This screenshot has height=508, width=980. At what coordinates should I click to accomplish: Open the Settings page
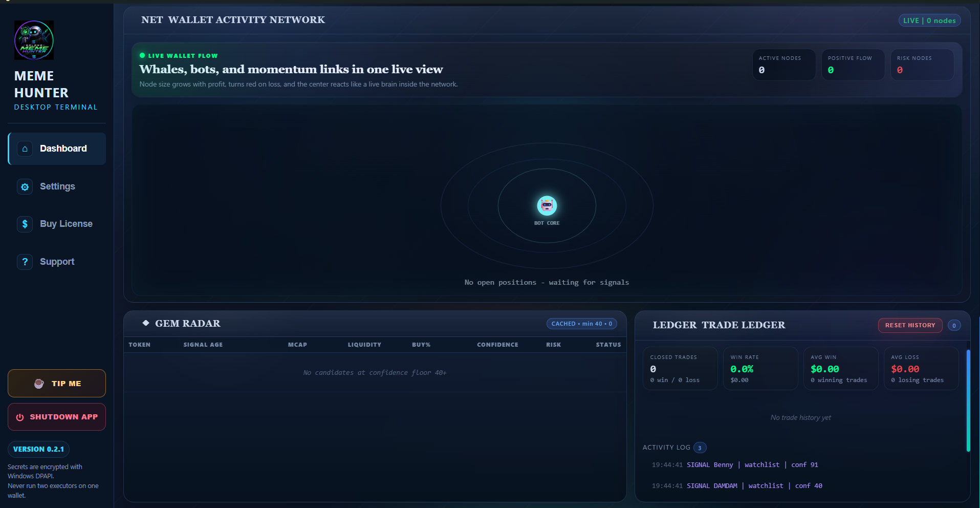(x=57, y=186)
